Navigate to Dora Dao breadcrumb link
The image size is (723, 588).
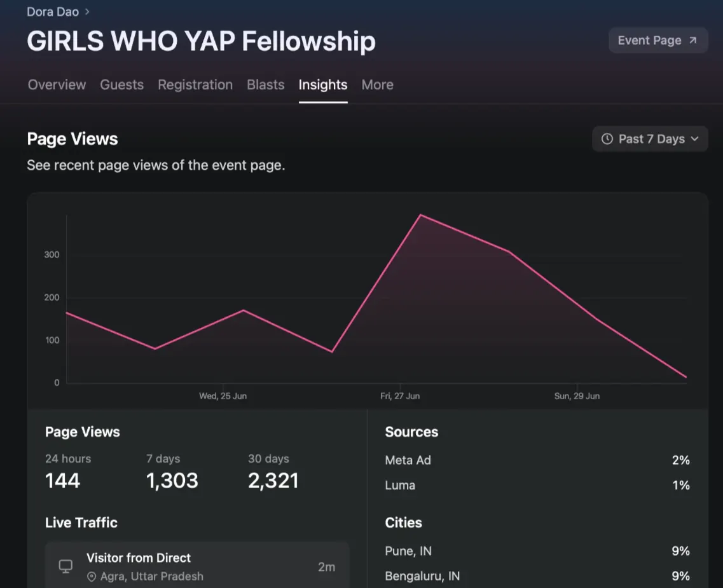click(x=53, y=12)
